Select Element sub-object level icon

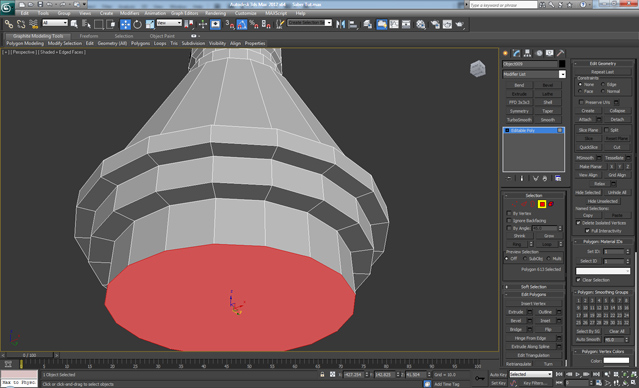[551, 204]
